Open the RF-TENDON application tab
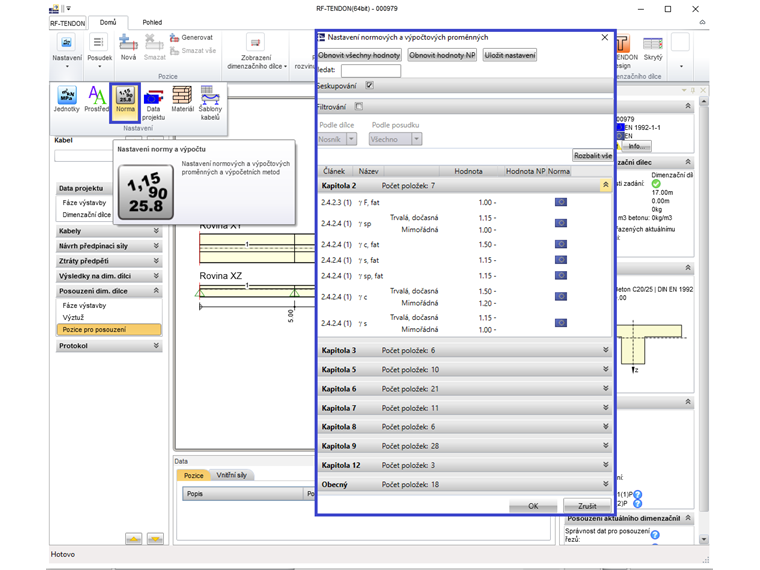 coord(68,23)
